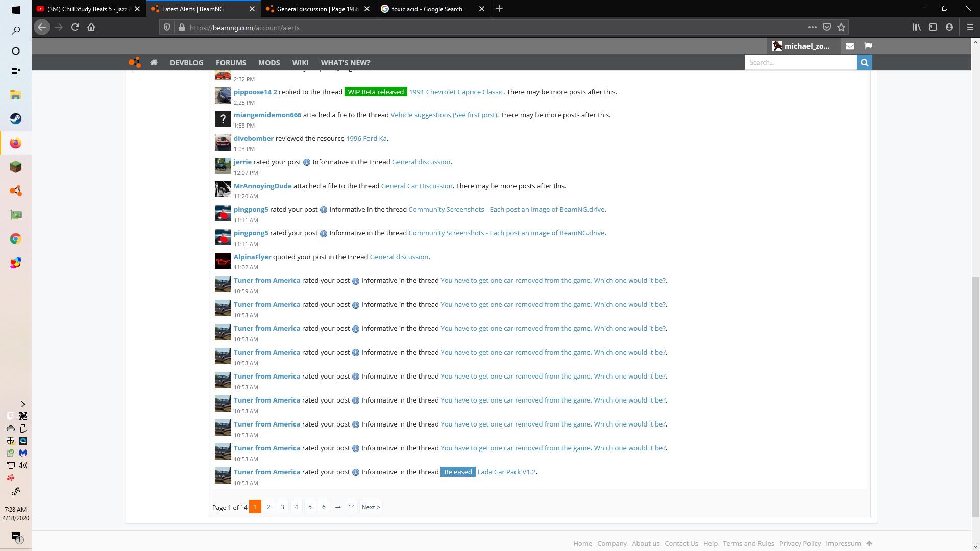Viewport: 980px width, 551px height.
Task: Open General Car Discussion thread link
Action: point(416,186)
